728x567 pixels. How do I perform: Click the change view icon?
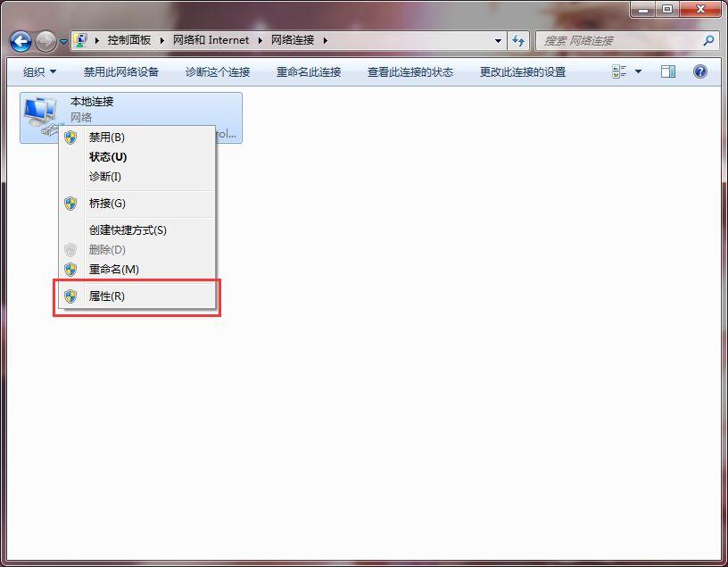[x=619, y=71]
